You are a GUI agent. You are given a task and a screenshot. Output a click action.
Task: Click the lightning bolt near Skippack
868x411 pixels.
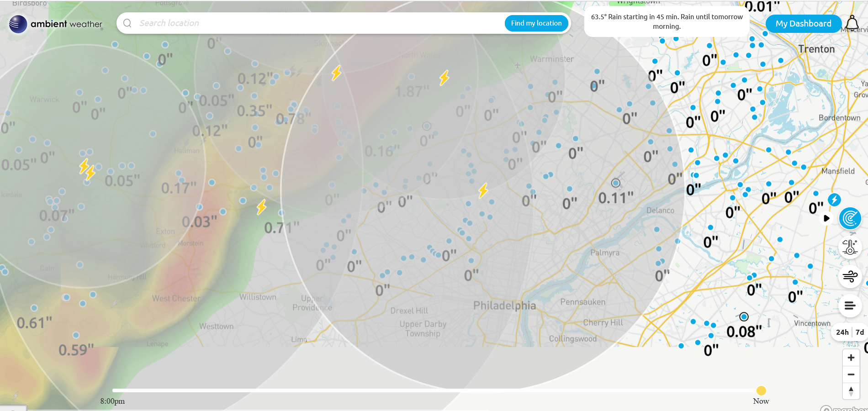point(336,73)
